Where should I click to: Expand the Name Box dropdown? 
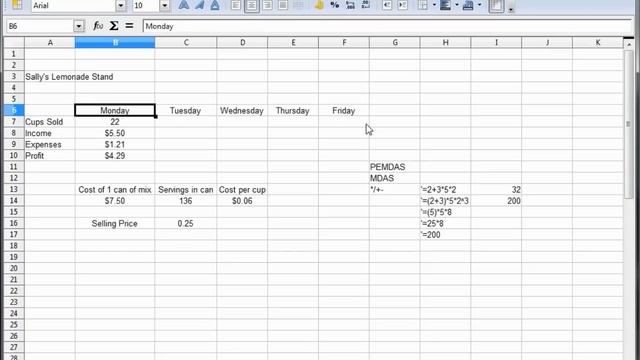click(x=79, y=26)
